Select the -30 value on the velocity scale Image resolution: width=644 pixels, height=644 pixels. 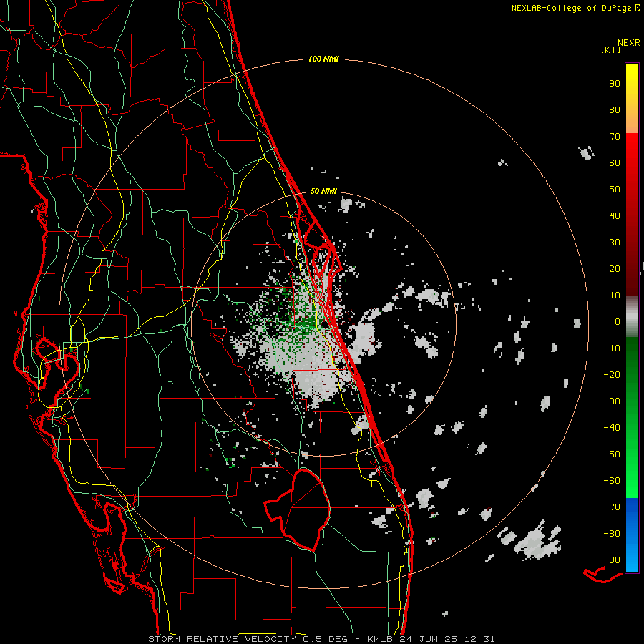(612, 401)
